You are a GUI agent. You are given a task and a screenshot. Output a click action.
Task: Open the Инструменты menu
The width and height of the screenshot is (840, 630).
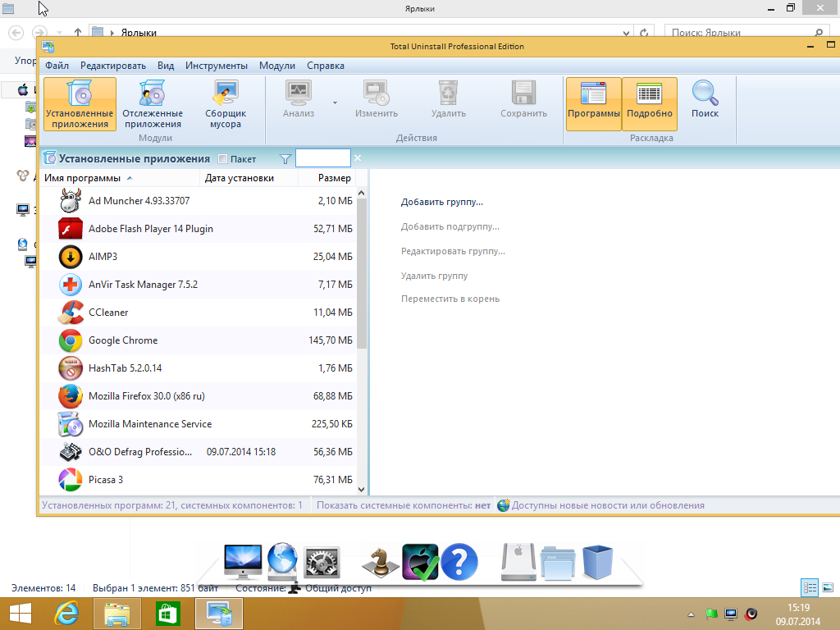[217, 66]
